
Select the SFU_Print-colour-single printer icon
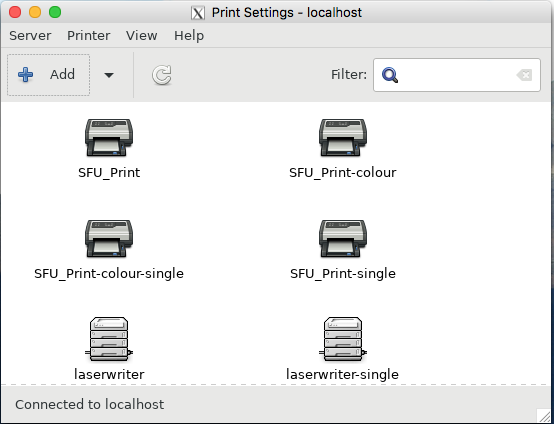pyautogui.click(x=109, y=239)
